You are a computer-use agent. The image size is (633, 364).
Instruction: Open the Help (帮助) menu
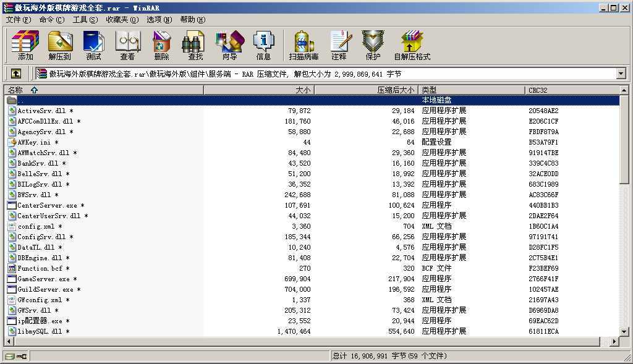[x=193, y=20]
